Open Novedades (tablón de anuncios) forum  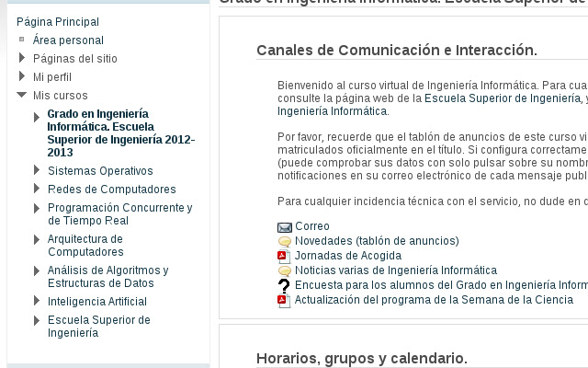coord(377,241)
